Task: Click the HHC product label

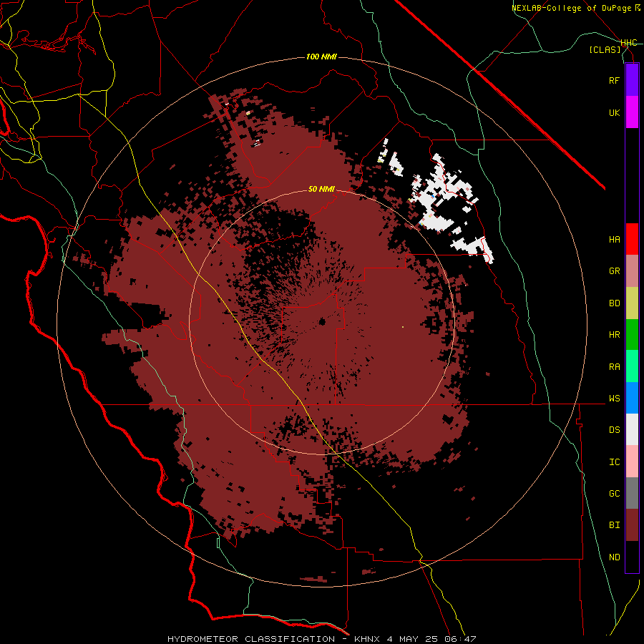Action: 628,43
